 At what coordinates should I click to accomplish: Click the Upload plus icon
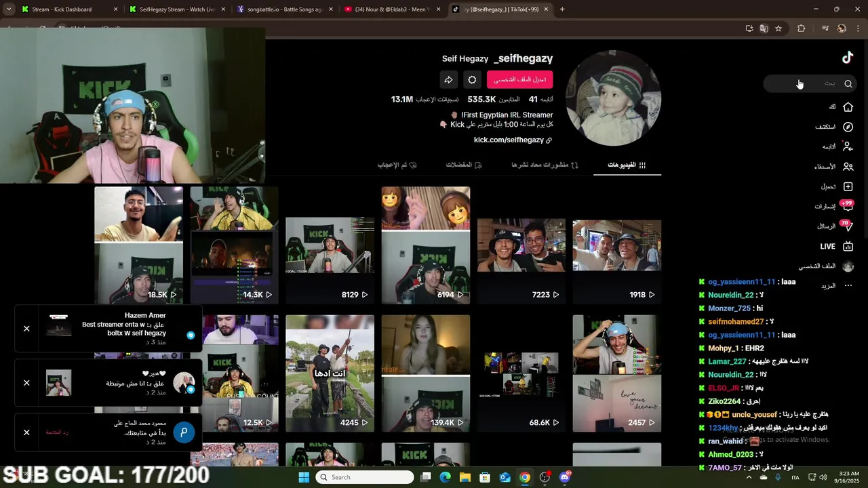tap(848, 186)
